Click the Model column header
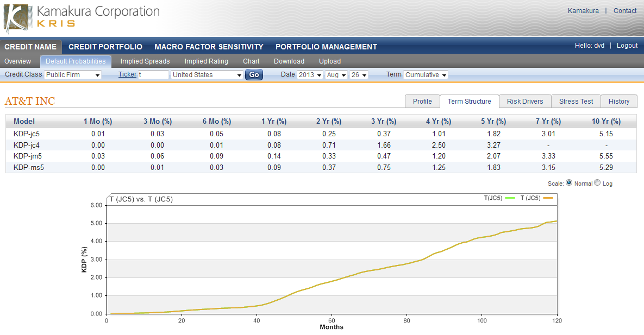Image resolution: width=644 pixels, height=335 pixels. 24,122
